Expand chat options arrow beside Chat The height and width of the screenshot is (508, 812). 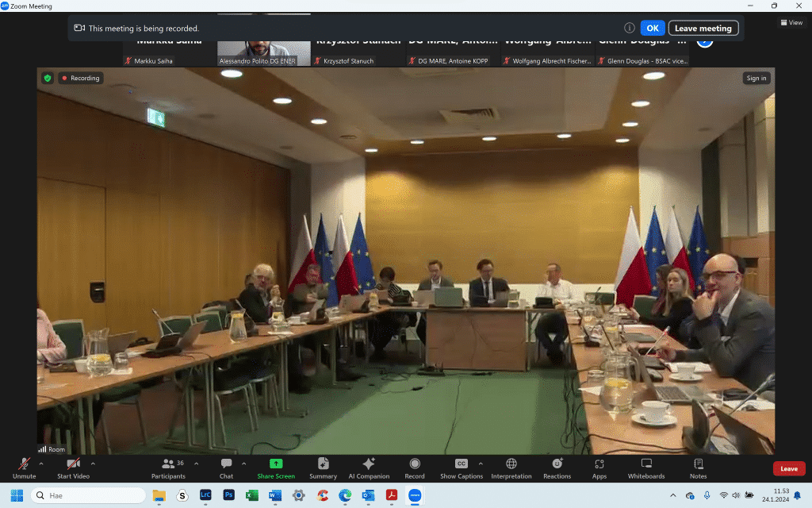tap(244, 464)
